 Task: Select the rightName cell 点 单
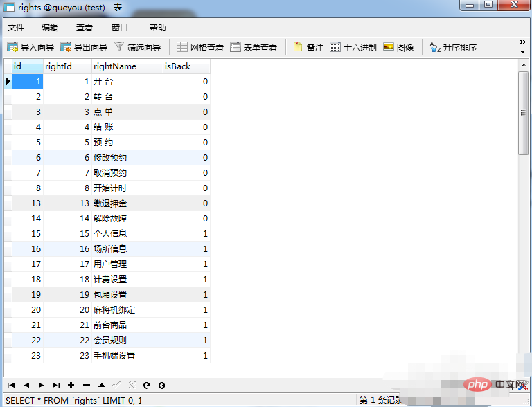click(127, 112)
